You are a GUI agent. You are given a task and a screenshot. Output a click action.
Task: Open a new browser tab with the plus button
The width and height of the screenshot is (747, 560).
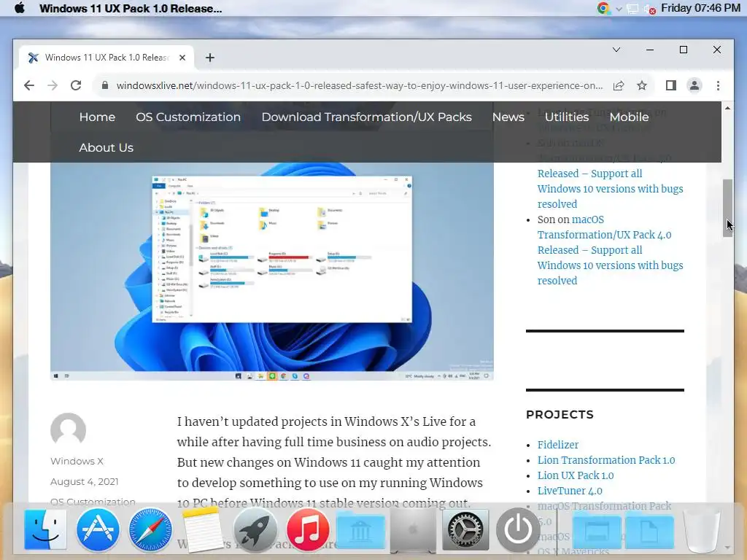209,58
